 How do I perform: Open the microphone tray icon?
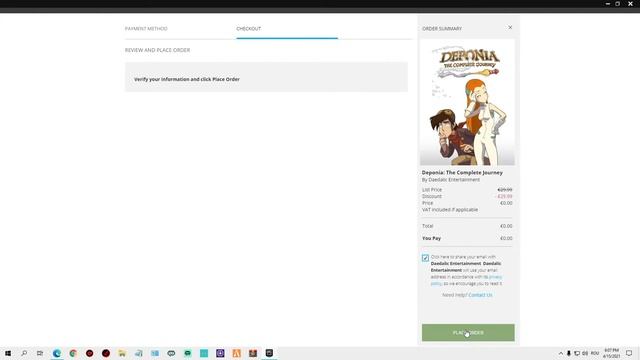pyautogui.click(x=569, y=353)
